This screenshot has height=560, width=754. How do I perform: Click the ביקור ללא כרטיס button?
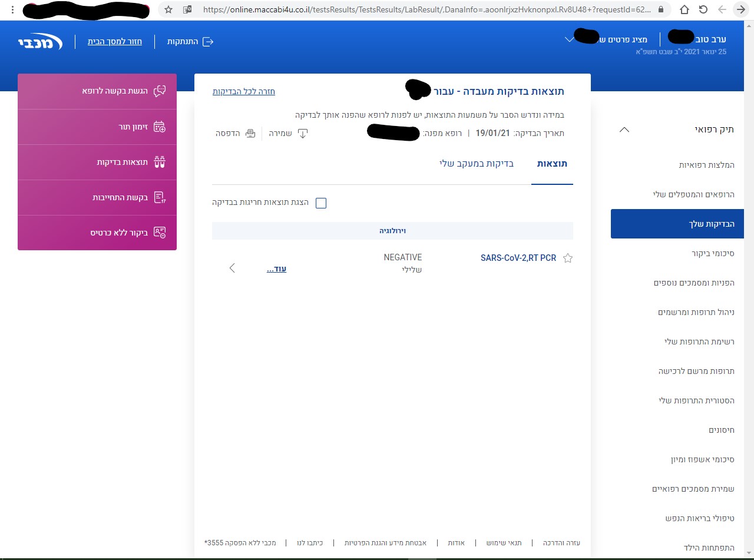point(97,233)
